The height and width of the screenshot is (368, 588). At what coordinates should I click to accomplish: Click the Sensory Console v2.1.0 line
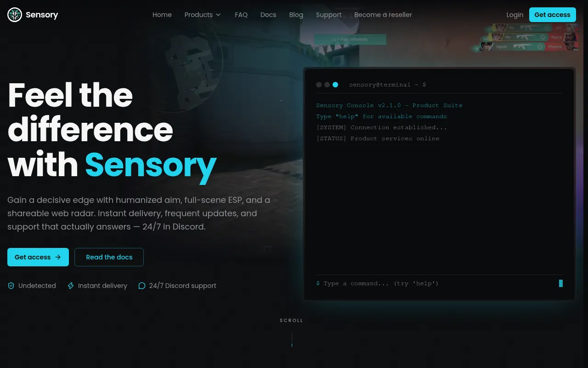coord(389,105)
